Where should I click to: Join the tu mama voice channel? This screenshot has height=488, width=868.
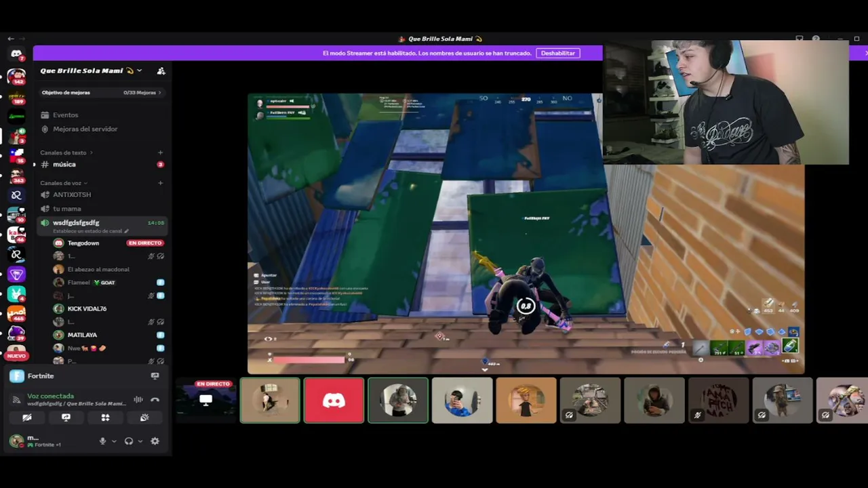coord(100,209)
